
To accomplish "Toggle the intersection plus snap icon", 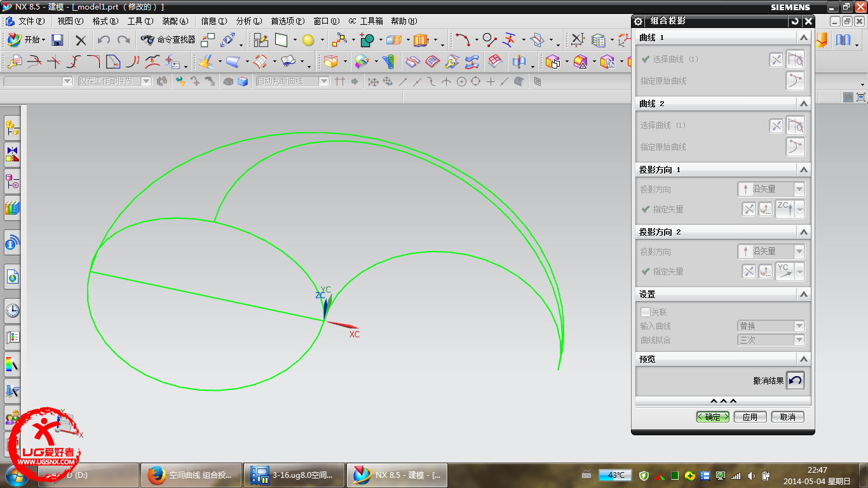I will 491,81.
